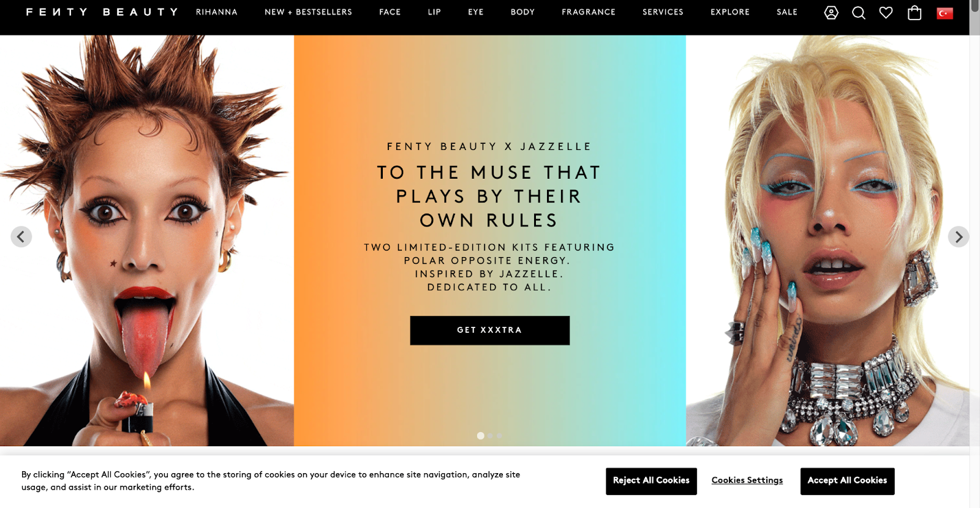Open the user account icon
The image size is (980, 508).
point(831,12)
